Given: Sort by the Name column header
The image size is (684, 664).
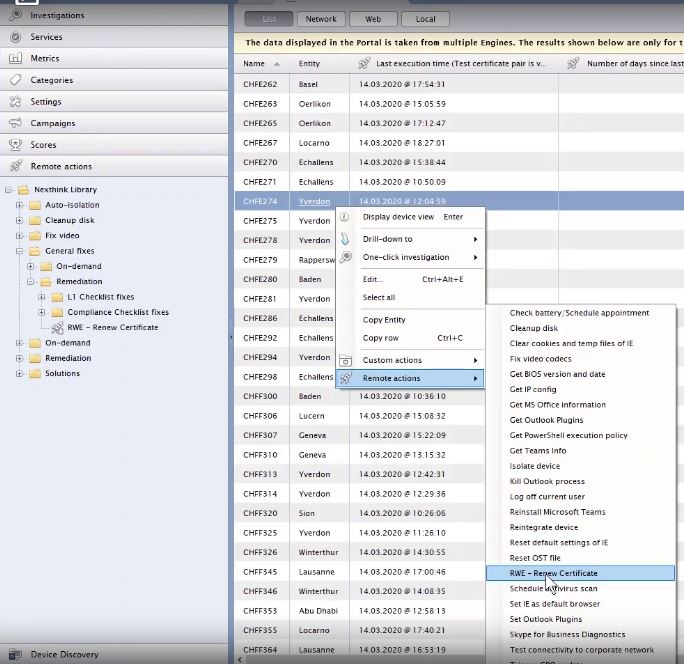Looking at the screenshot, I should tap(254, 64).
